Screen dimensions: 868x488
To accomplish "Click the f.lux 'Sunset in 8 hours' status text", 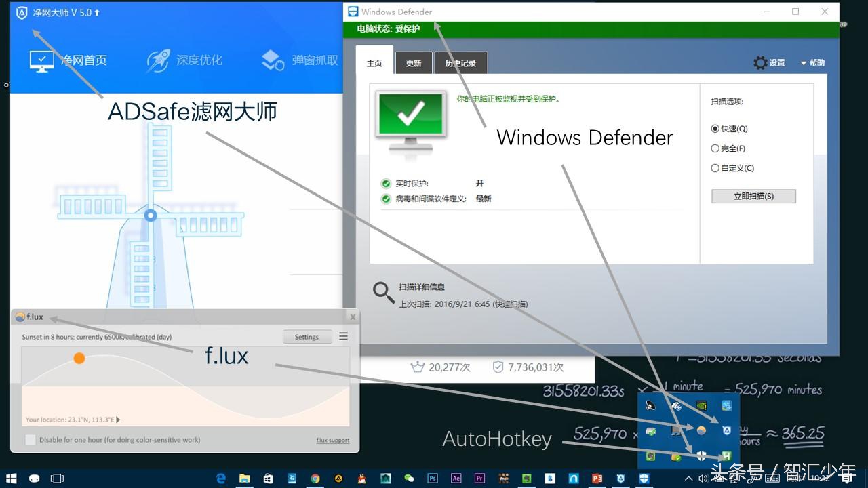I will 97,337.
